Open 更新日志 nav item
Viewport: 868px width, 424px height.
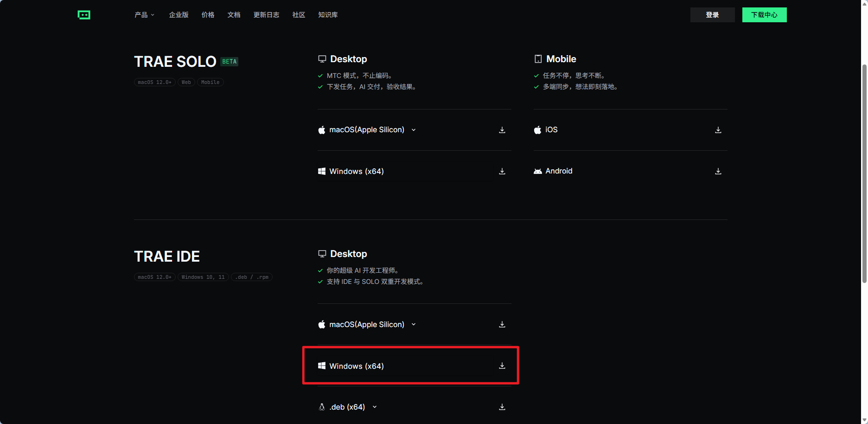(266, 15)
